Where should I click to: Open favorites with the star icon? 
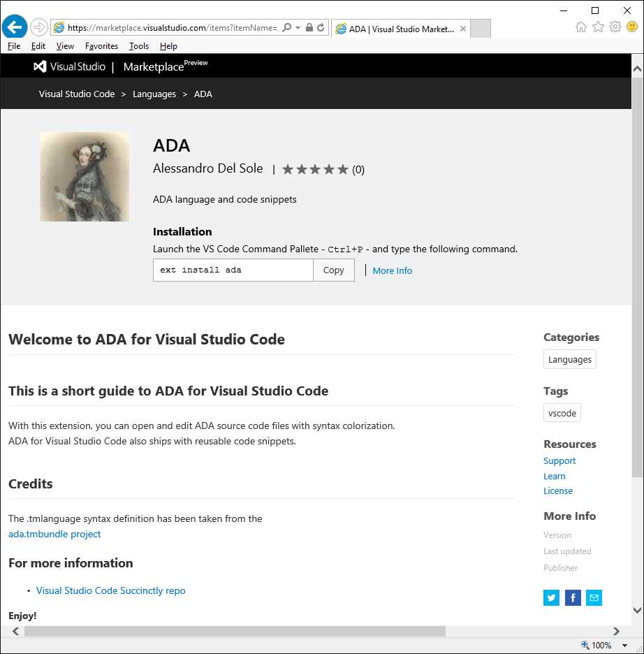coord(598,27)
